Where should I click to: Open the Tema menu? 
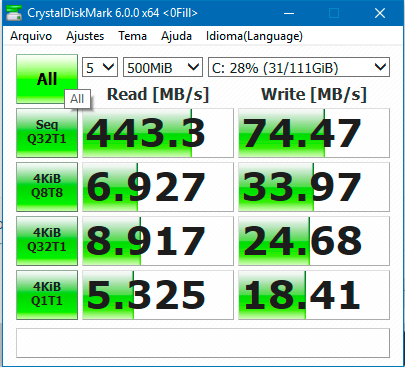coord(132,36)
